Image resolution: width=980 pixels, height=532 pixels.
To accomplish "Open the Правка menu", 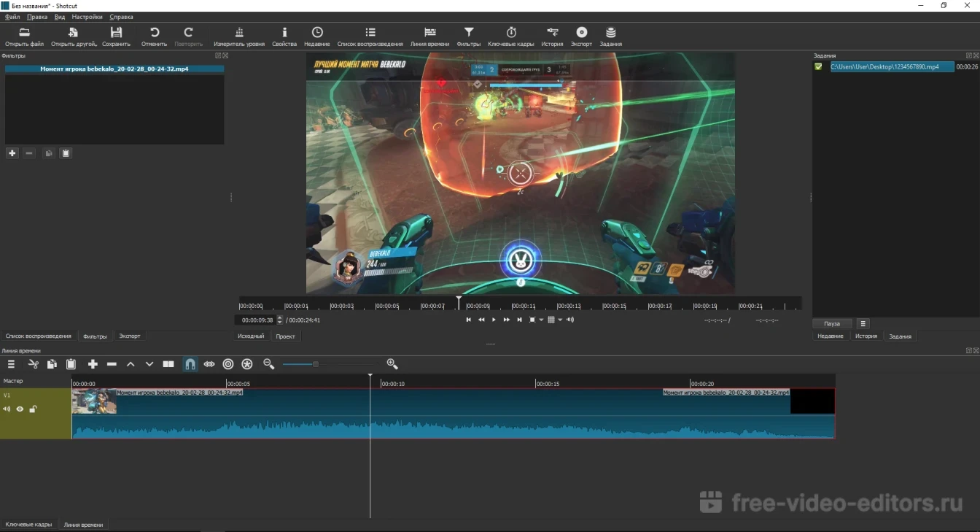I will click(37, 17).
